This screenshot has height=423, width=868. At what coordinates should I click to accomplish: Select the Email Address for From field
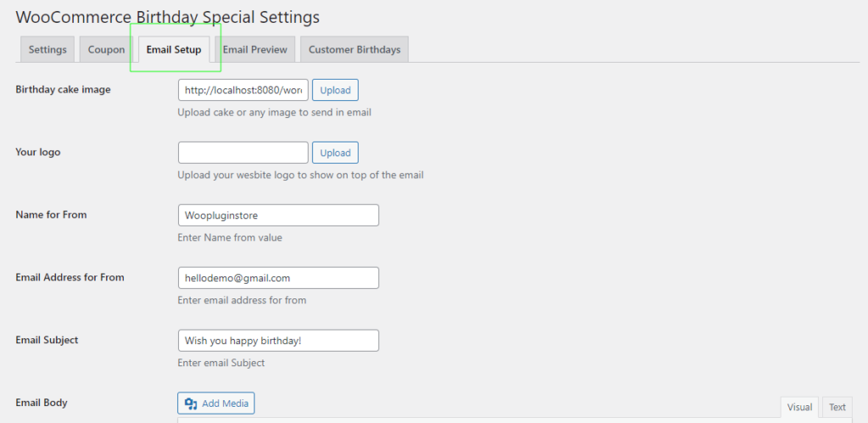click(278, 277)
